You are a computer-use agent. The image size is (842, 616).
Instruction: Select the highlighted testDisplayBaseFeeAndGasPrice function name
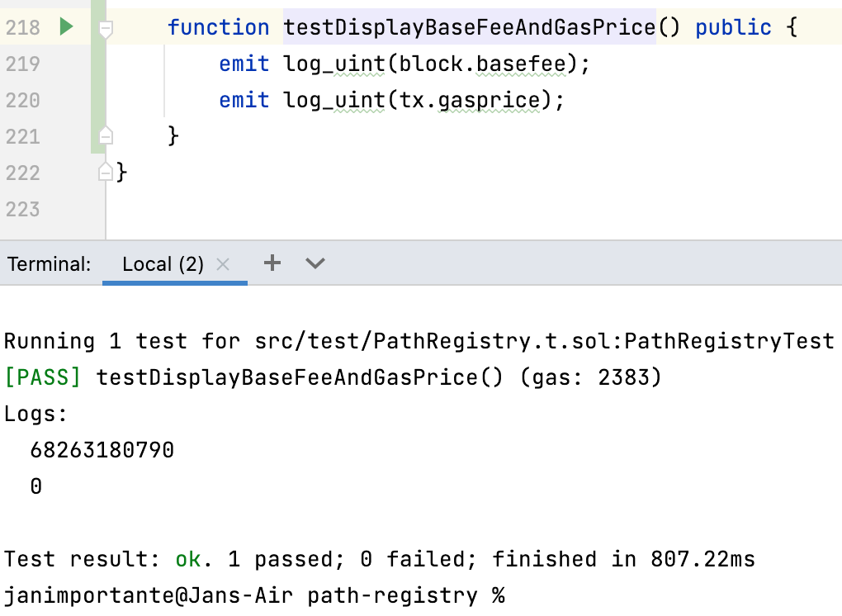pyautogui.click(x=469, y=26)
